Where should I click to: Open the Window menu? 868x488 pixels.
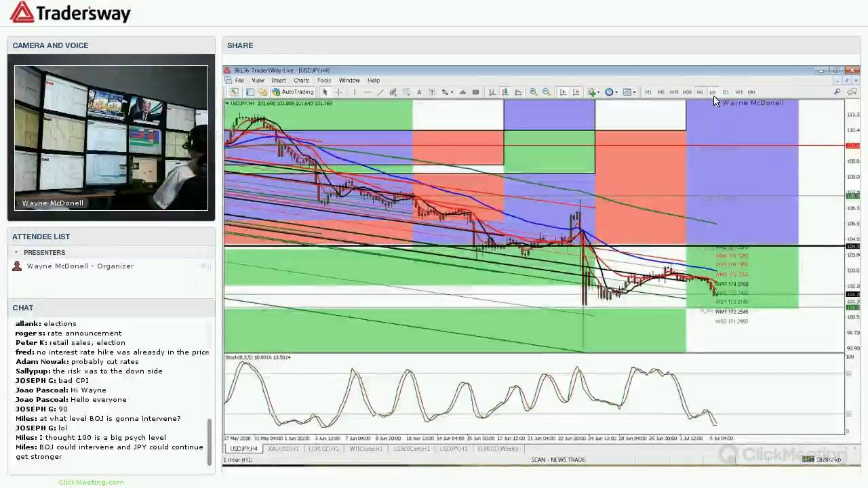click(x=349, y=81)
